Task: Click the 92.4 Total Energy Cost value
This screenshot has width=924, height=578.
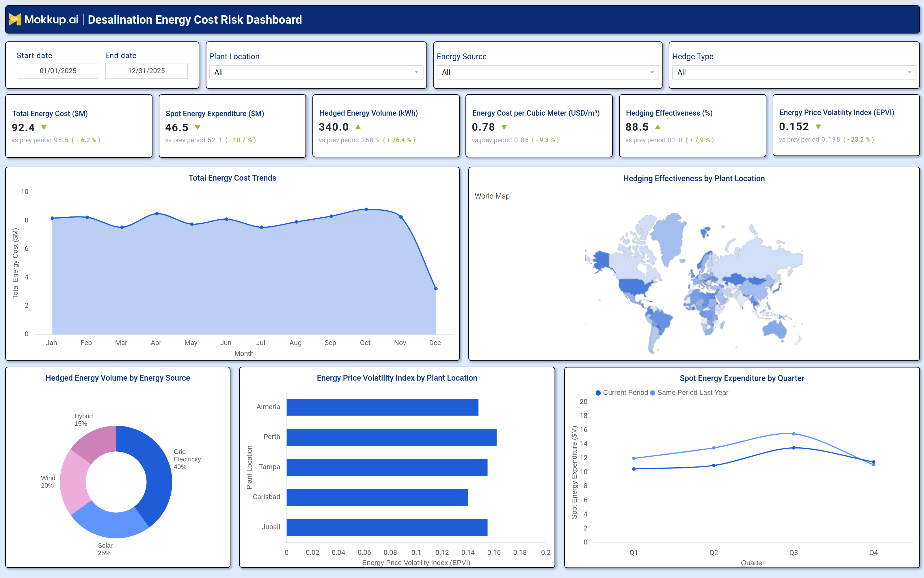Action: [x=23, y=127]
